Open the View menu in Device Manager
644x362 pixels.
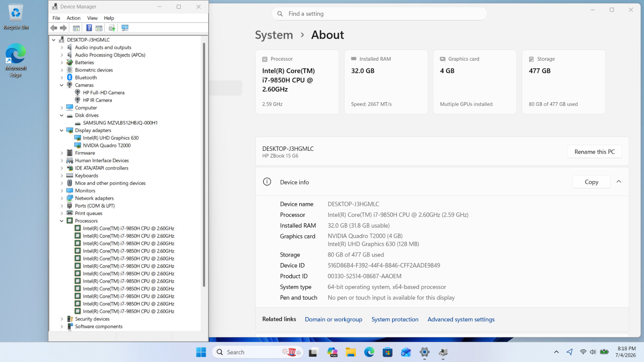tap(92, 18)
